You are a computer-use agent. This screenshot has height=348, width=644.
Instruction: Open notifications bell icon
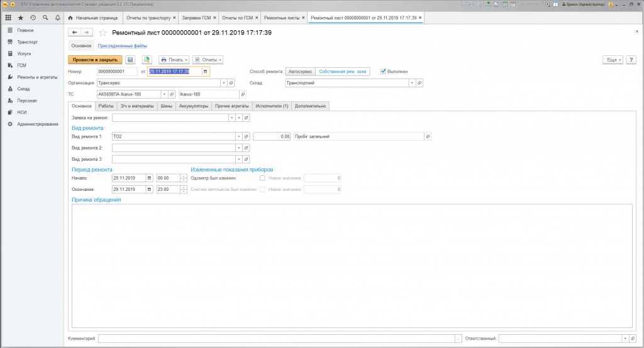click(x=57, y=18)
